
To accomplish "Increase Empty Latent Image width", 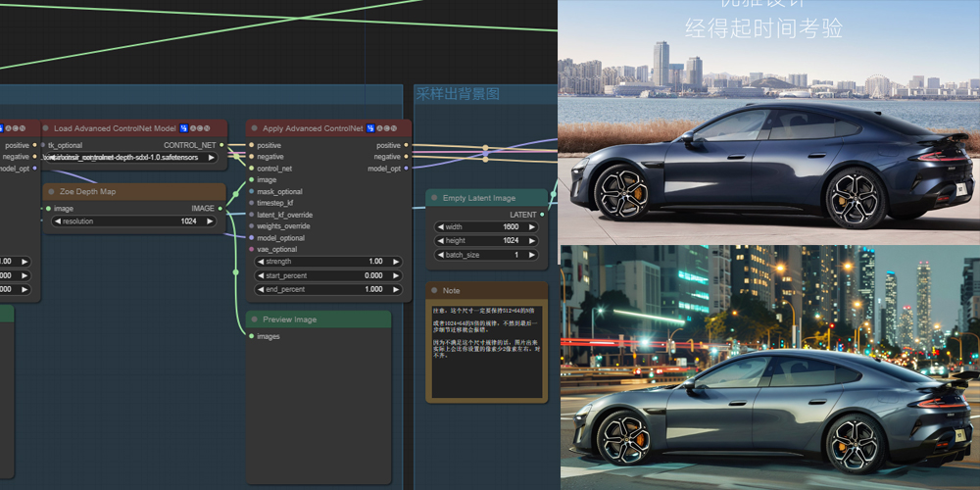I will click(x=531, y=227).
